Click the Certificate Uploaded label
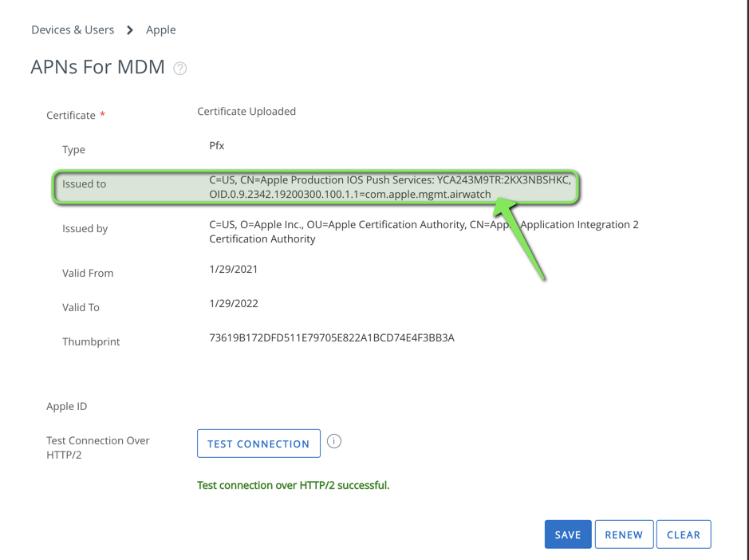The width and height of the screenshot is (749, 560). (x=246, y=111)
